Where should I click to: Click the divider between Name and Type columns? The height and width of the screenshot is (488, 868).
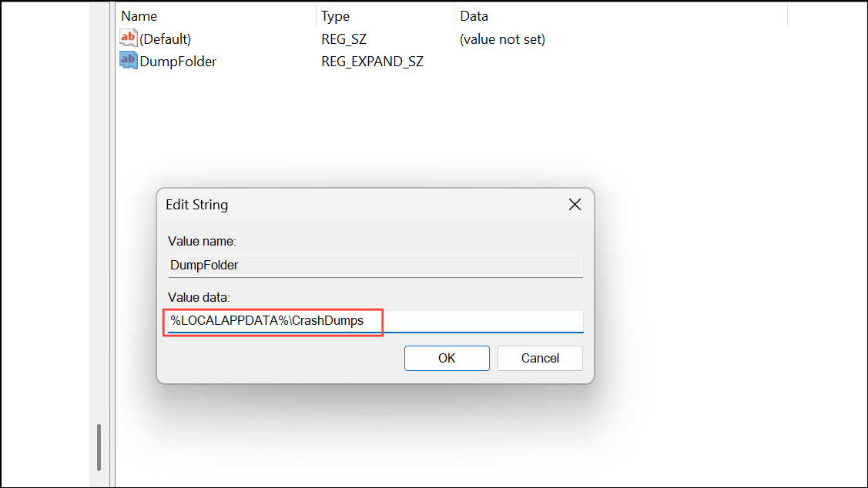tap(315, 15)
